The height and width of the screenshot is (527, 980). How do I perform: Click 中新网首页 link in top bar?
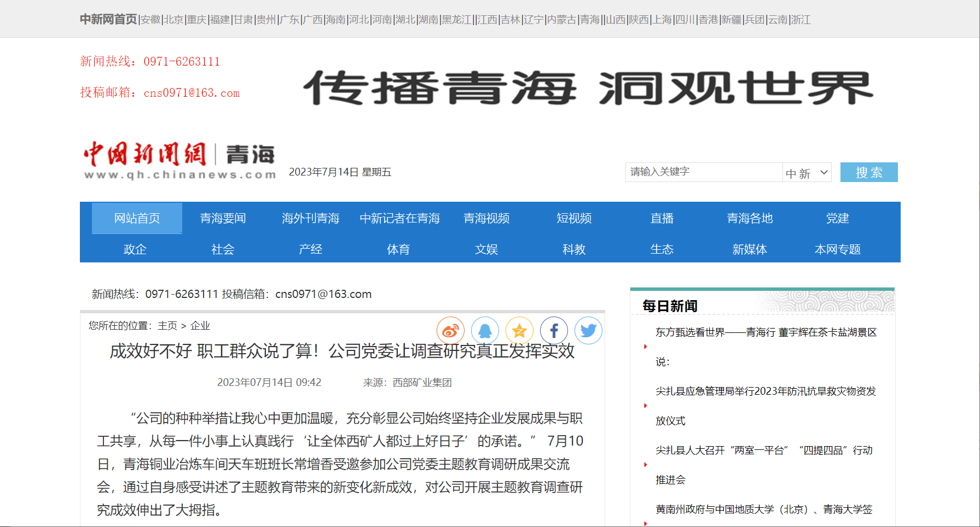click(108, 20)
